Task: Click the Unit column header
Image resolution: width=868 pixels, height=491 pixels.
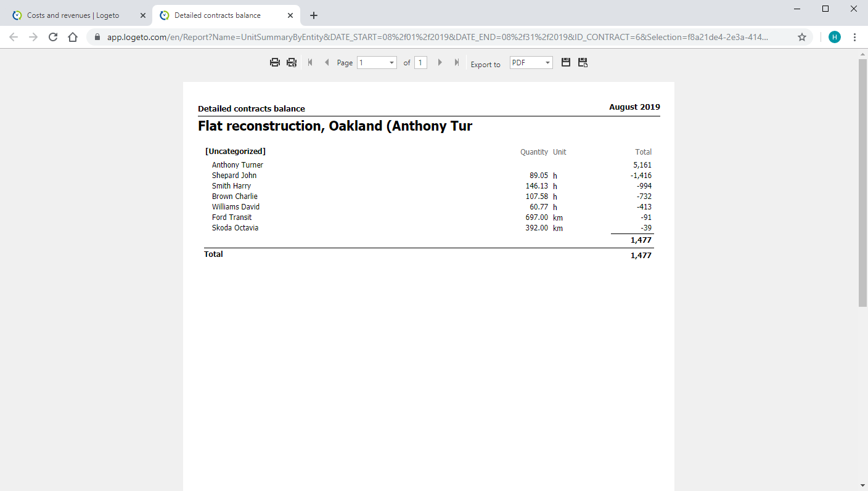Action: click(559, 152)
